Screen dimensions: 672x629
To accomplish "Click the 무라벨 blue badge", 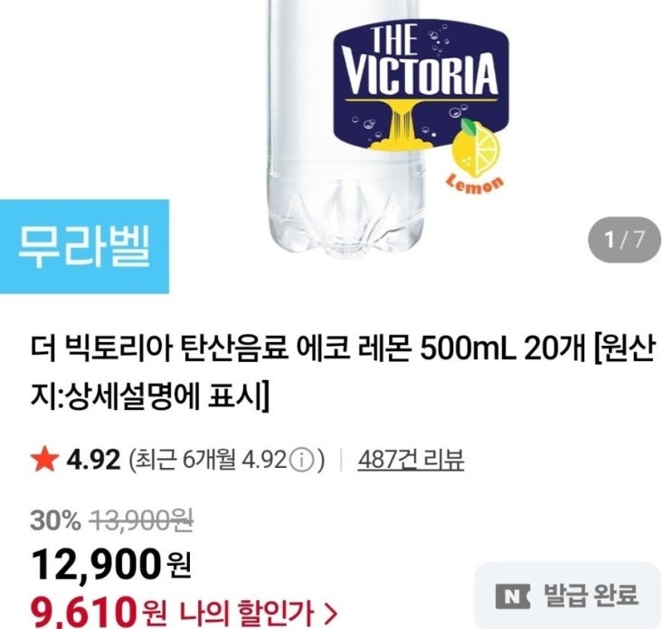I will pos(84,246).
